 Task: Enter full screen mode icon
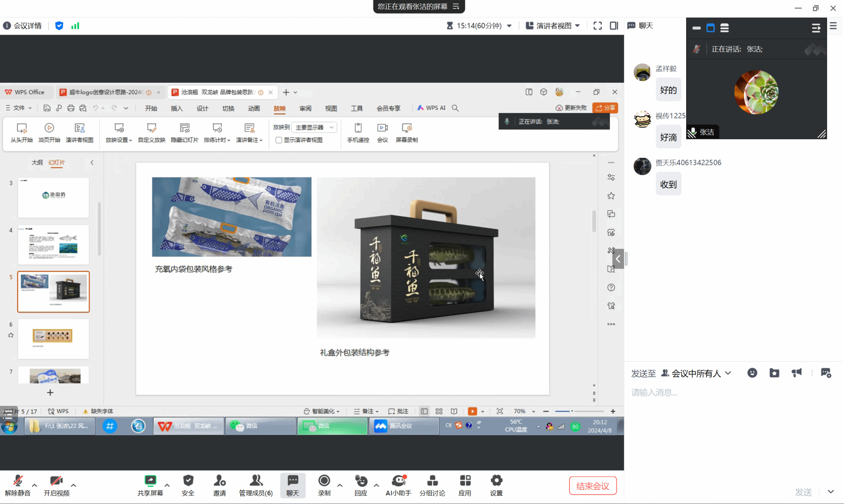point(598,26)
